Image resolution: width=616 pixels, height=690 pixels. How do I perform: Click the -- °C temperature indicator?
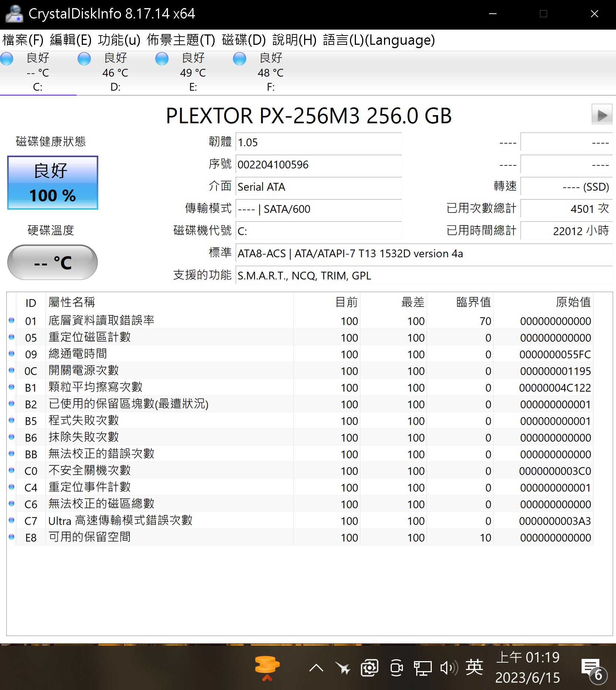[53, 262]
